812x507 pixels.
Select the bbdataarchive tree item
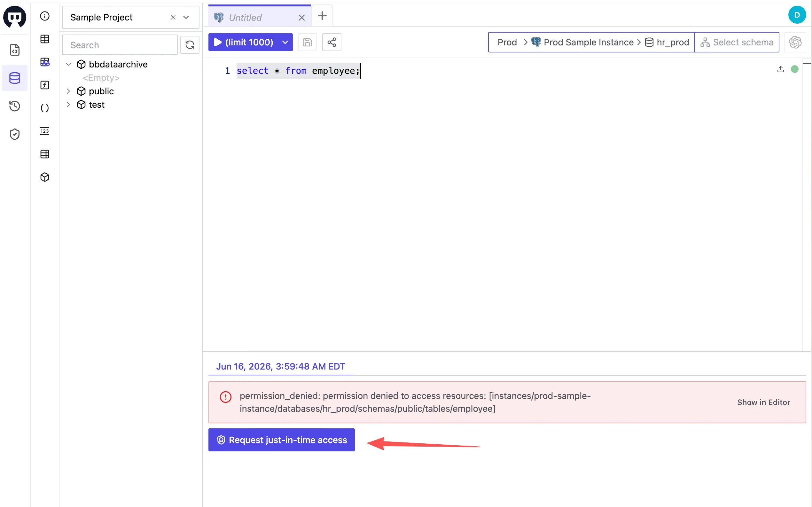pos(118,64)
